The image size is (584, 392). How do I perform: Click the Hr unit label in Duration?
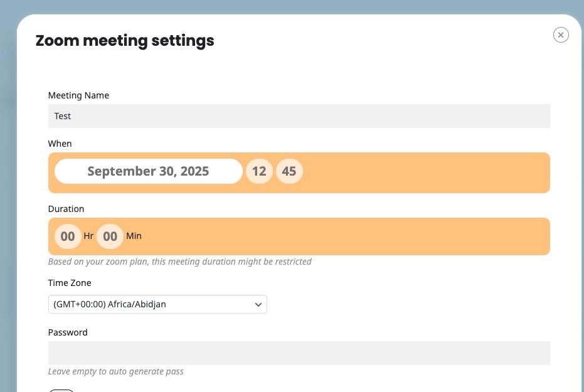coord(88,236)
